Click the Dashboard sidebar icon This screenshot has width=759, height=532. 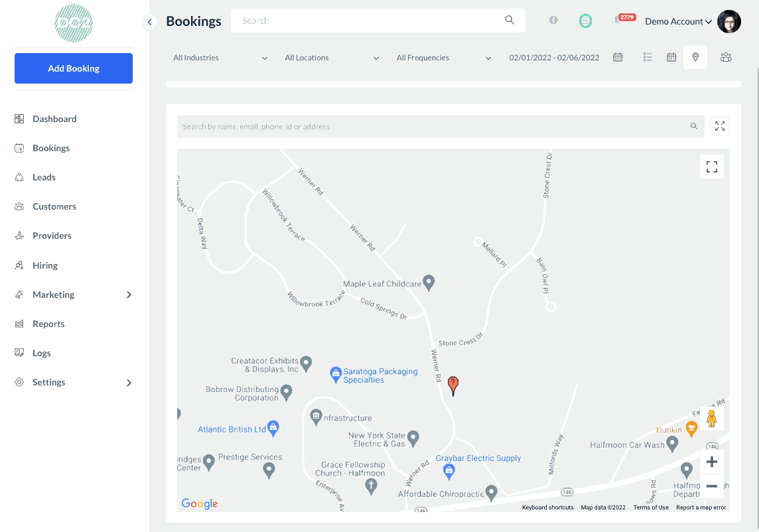coord(19,119)
